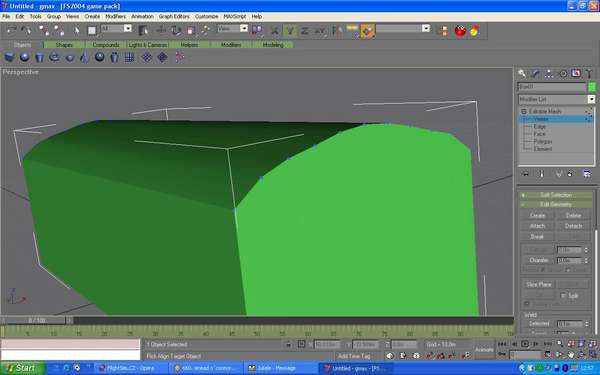Viewport: 600px width, 375px height.
Task: Create a Cone primitive
Action: click(84, 57)
